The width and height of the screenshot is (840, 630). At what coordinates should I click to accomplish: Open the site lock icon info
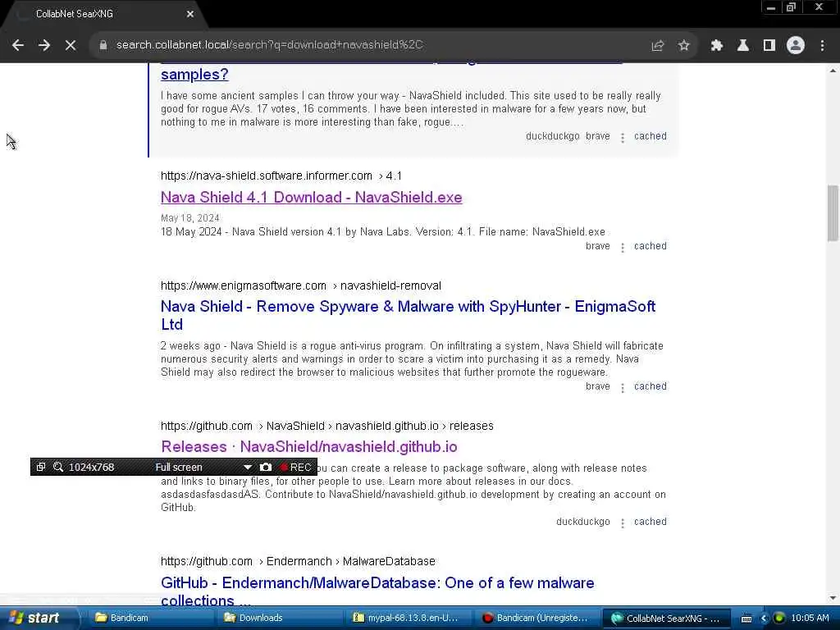103,46
